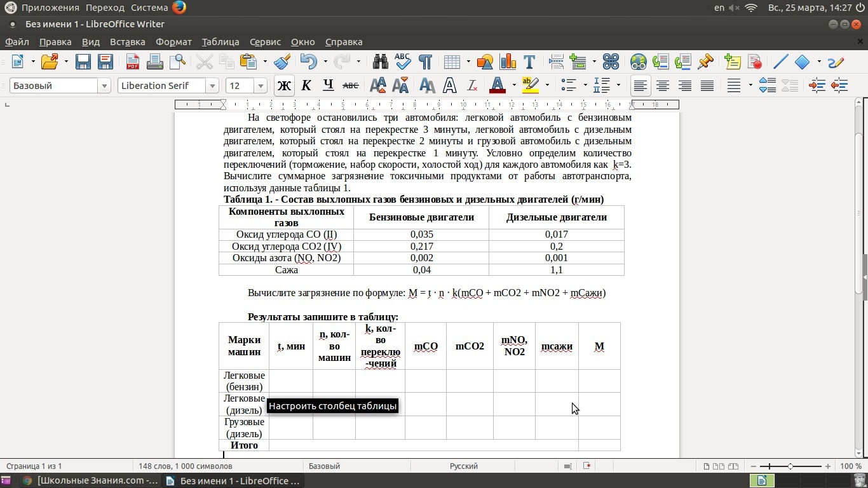
Task: Expand the undo history dropdown arrow
Action: point(325,62)
